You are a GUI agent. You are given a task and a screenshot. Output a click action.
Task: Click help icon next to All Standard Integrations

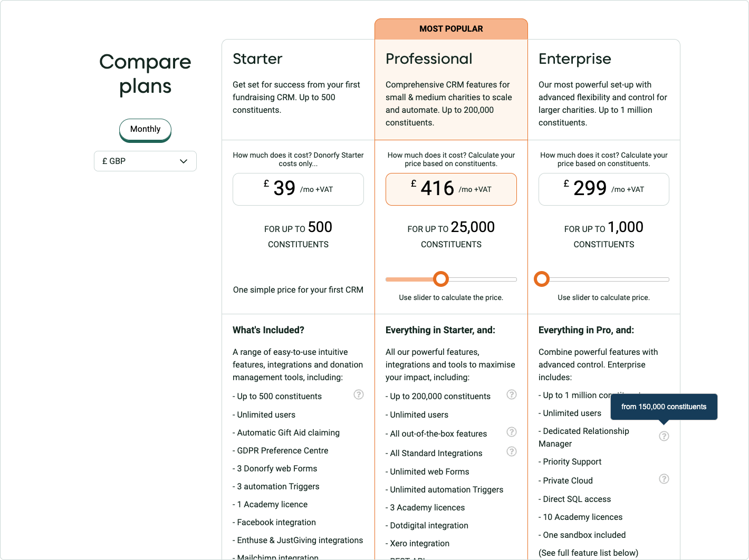[x=512, y=451]
